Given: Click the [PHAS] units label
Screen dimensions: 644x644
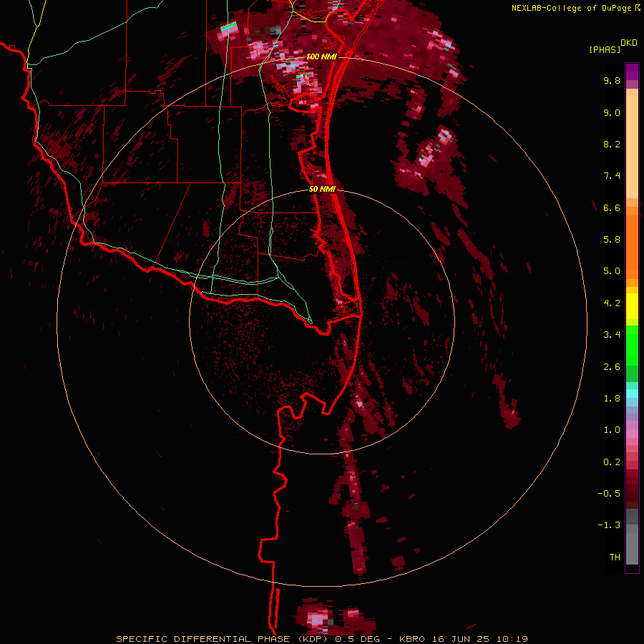Looking at the screenshot, I should 605,49.
